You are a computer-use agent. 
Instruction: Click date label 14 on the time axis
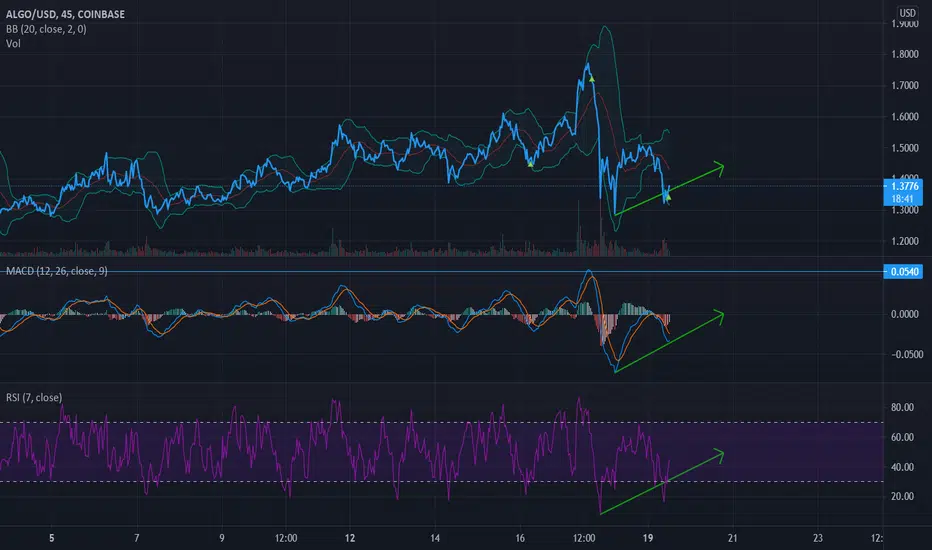coord(435,538)
